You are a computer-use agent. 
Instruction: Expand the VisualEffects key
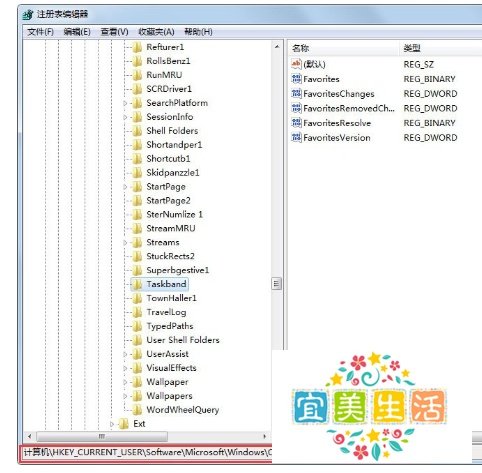click(x=125, y=368)
